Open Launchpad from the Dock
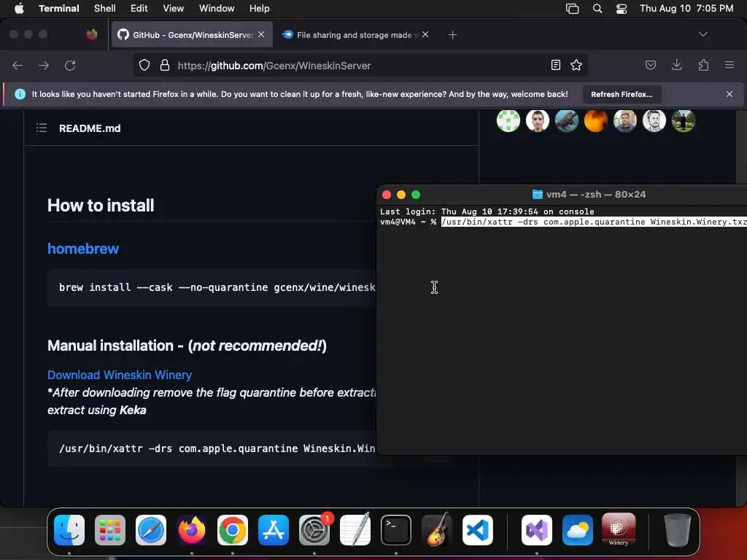The width and height of the screenshot is (747, 560). pyautogui.click(x=110, y=530)
